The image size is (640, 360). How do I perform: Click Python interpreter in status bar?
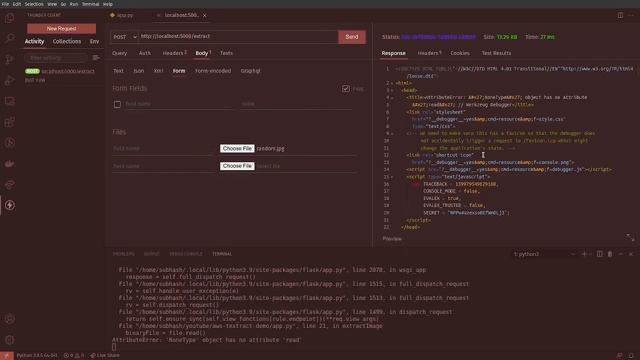point(36,356)
